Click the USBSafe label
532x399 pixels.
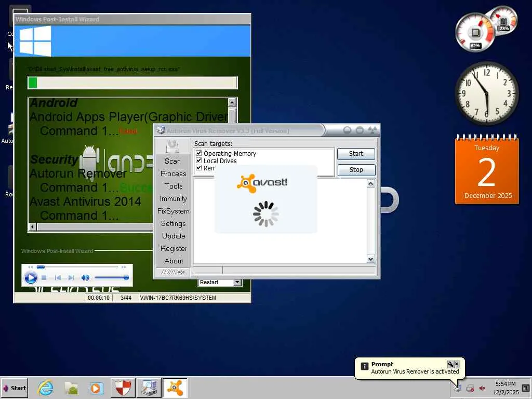pyautogui.click(x=172, y=272)
